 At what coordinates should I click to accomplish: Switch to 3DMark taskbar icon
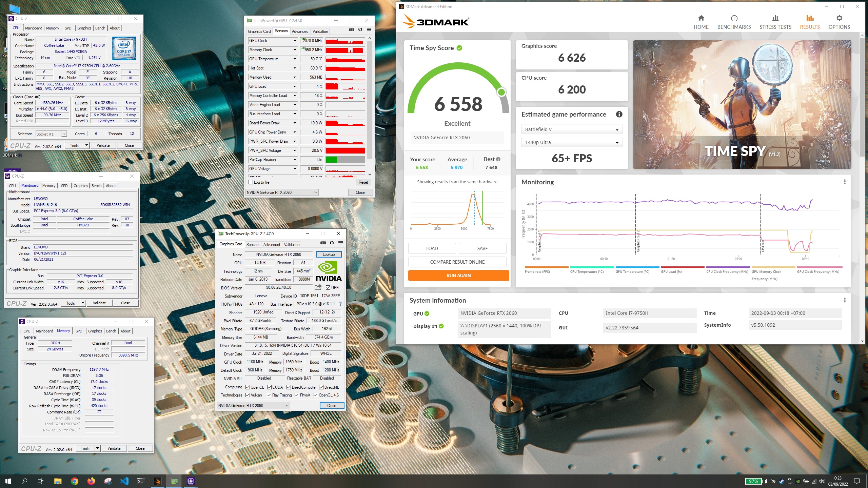[x=157, y=481]
